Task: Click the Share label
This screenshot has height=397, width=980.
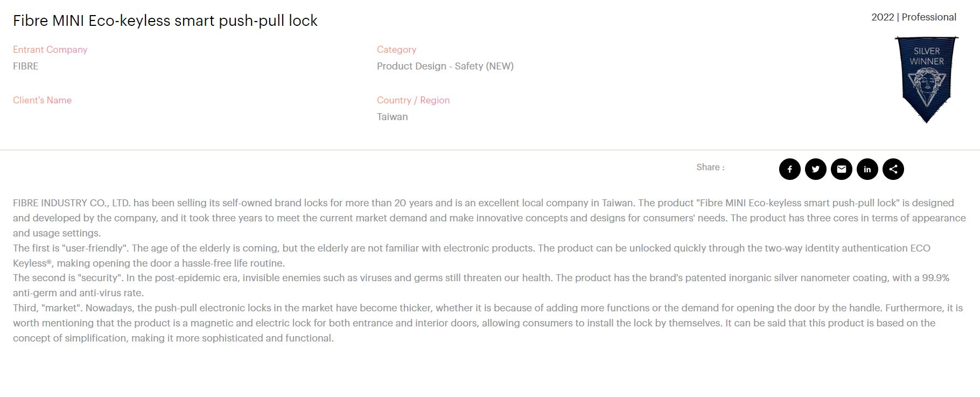Action: pos(710,168)
